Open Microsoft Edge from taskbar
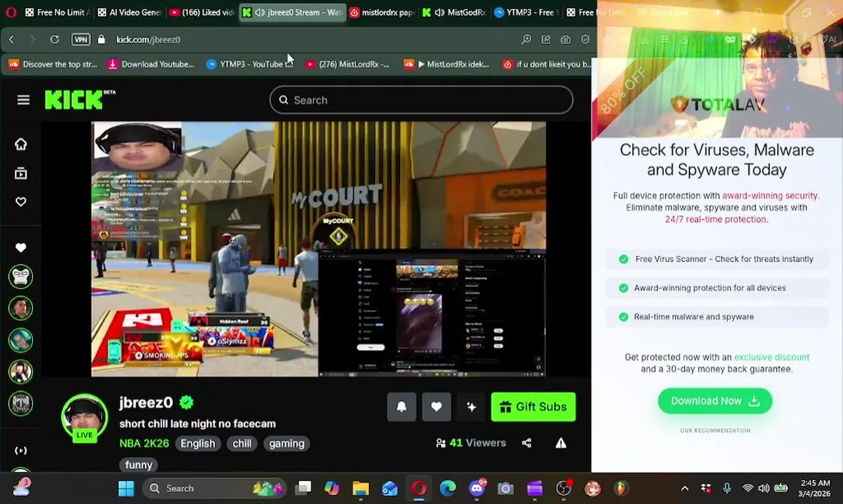The image size is (843, 504). 447,489
